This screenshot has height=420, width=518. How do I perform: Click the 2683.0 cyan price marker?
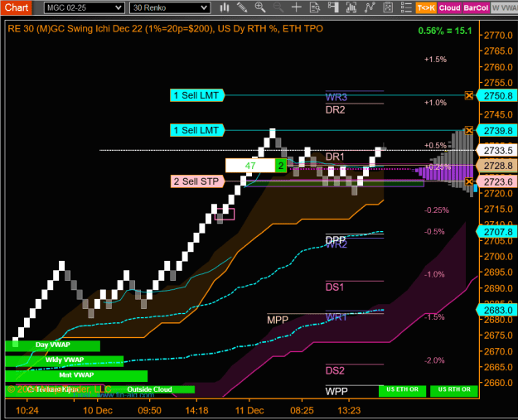[x=496, y=310]
